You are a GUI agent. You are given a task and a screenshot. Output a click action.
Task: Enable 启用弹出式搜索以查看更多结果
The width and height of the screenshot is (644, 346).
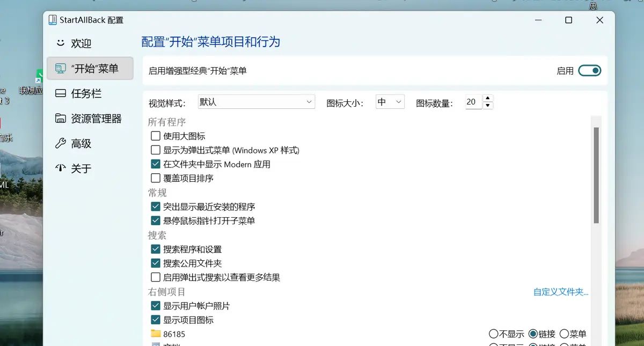click(156, 277)
